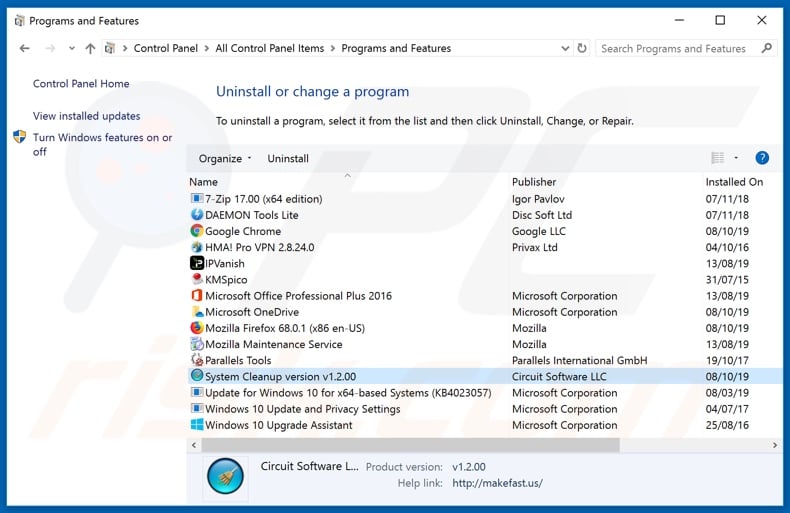
Task: Click the Refresh button in address bar
Action: click(582, 48)
